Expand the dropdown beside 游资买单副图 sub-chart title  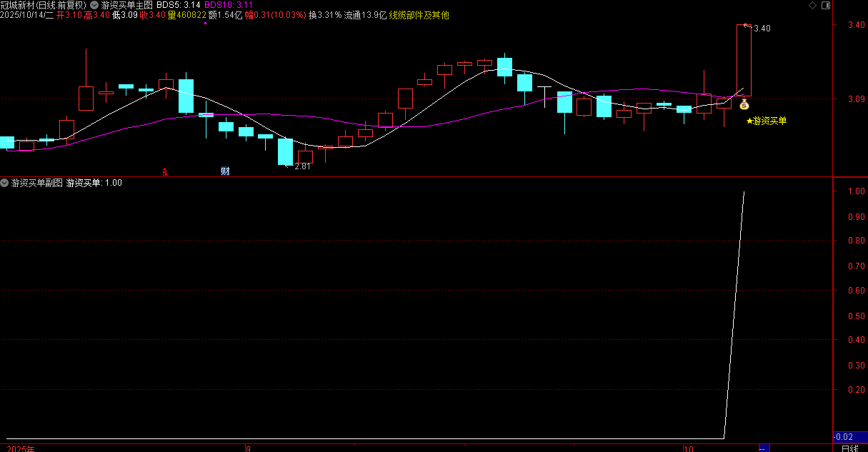pos(5,183)
